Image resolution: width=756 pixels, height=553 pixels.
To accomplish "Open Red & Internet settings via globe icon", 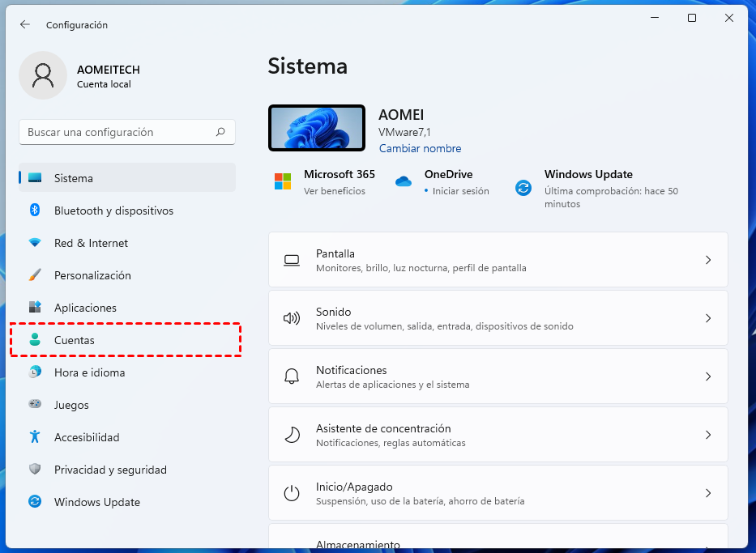I will pos(34,243).
